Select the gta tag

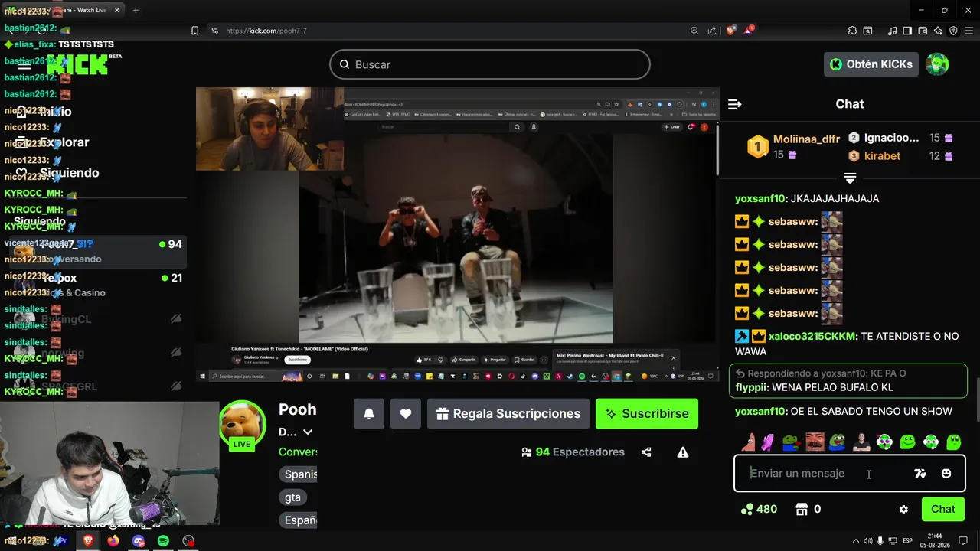[292, 497]
